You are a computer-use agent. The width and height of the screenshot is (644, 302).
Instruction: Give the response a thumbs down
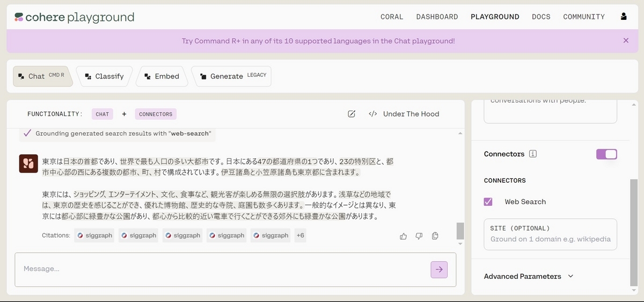click(x=419, y=236)
